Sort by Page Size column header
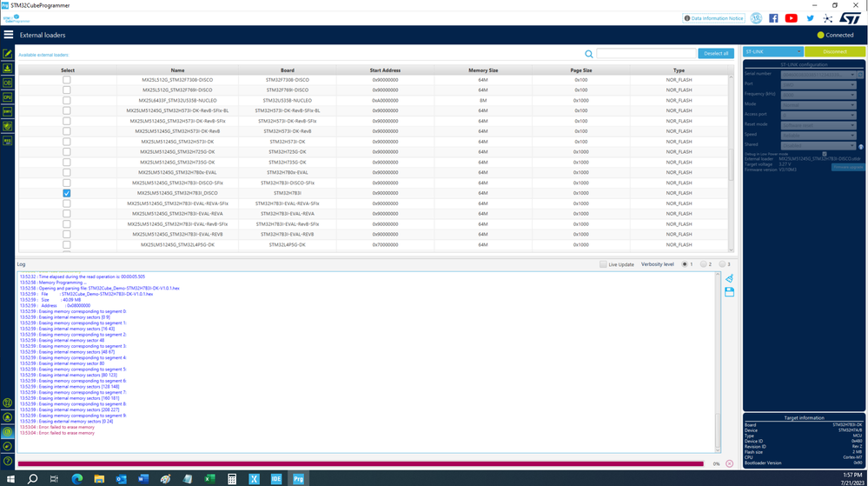 [580, 70]
